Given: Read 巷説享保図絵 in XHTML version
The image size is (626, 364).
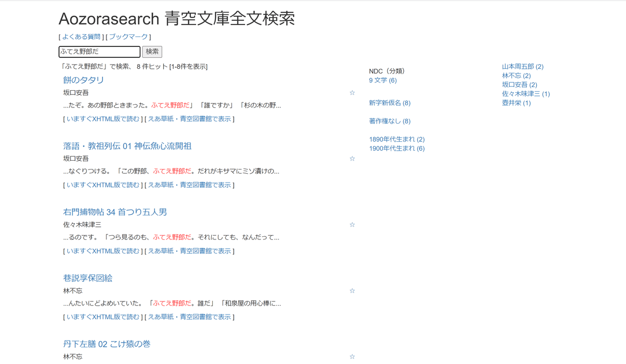Looking at the screenshot, I should (103, 317).
